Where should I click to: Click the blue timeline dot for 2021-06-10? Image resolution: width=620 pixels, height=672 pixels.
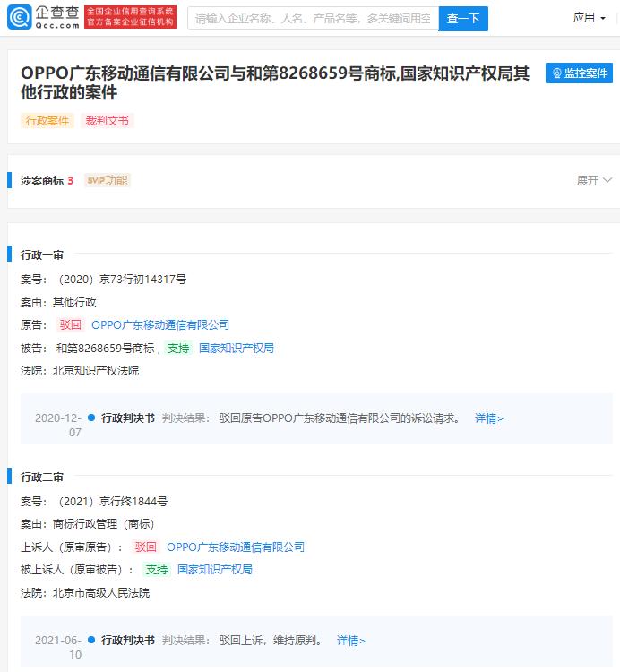tap(91, 640)
